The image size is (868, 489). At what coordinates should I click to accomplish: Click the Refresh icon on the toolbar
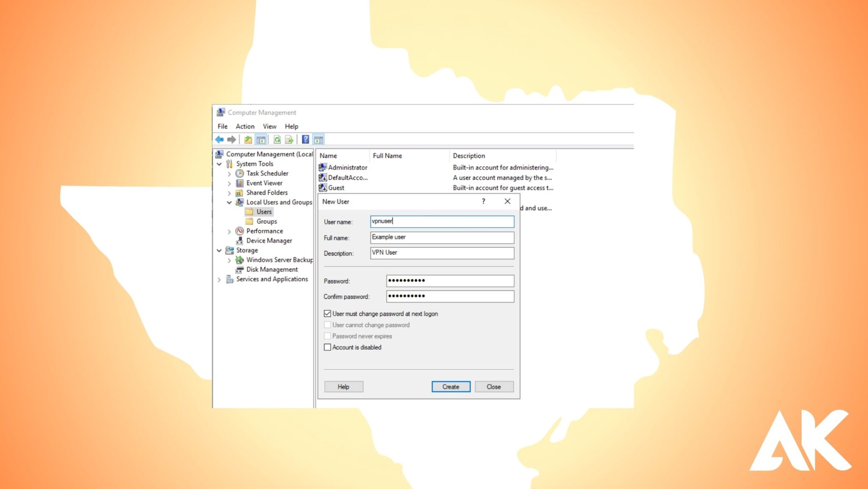click(x=278, y=140)
